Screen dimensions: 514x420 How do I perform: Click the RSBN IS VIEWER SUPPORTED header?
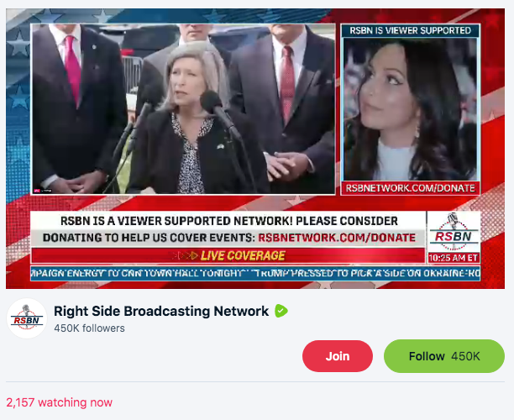tap(411, 30)
